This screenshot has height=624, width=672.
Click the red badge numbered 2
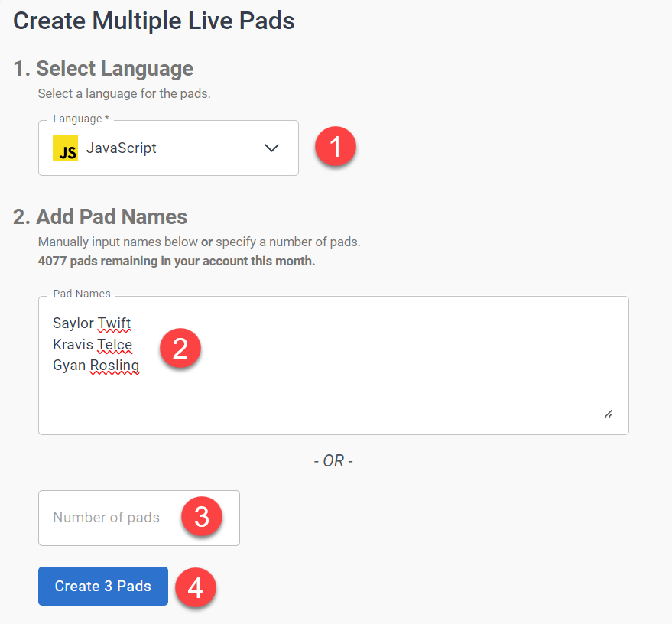[x=180, y=348]
